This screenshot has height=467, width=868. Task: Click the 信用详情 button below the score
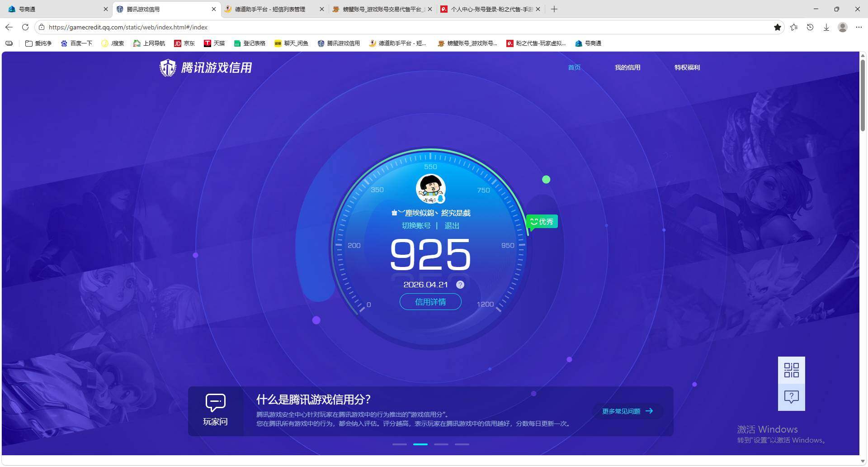430,302
